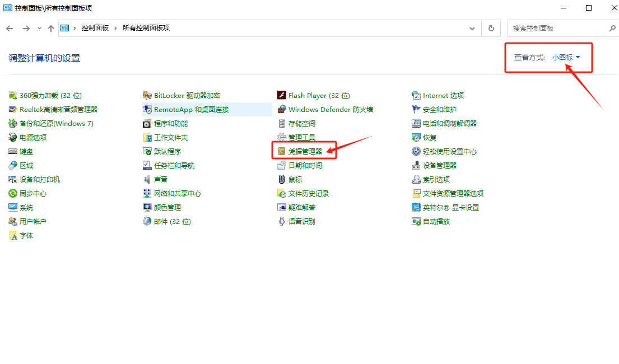The width and height of the screenshot is (619, 364).
Task: Click the 区域 globe icon
Action: pos(13,165)
